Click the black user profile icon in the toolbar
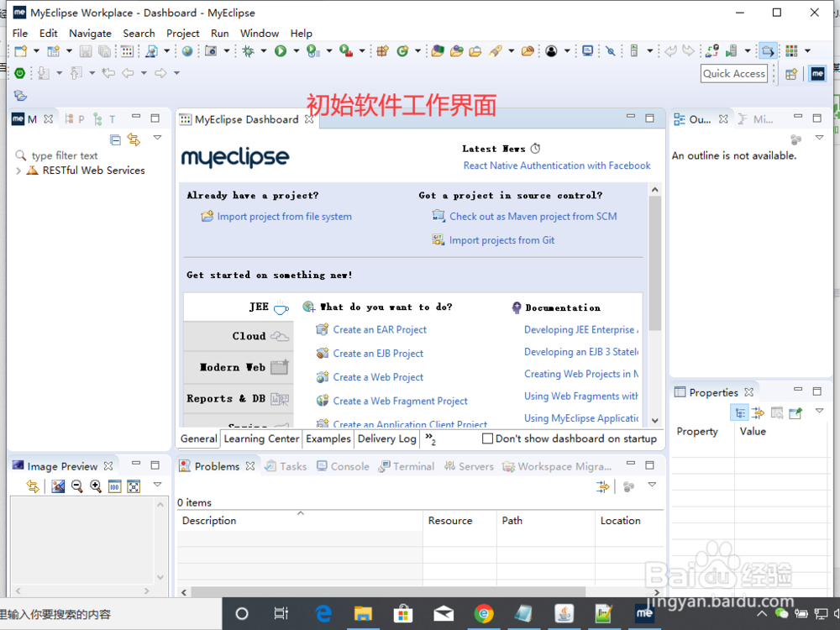 point(551,51)
